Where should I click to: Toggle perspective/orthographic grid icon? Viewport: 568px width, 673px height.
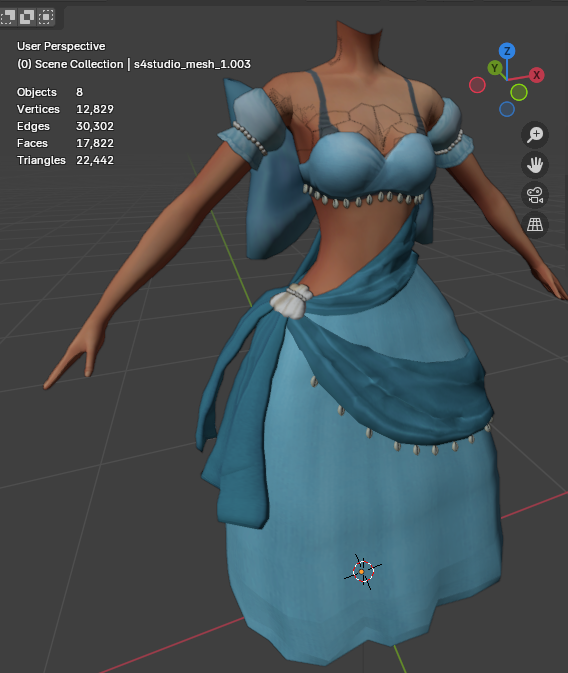point(535,224)
